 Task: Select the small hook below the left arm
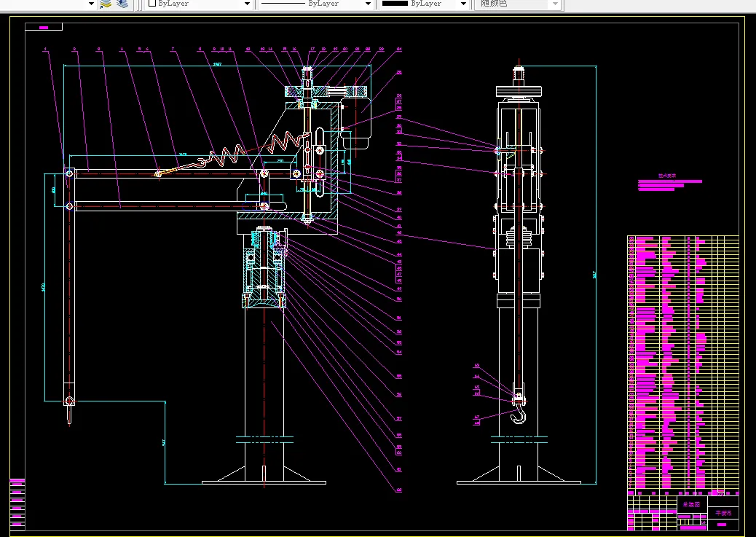tap(69, 415)
